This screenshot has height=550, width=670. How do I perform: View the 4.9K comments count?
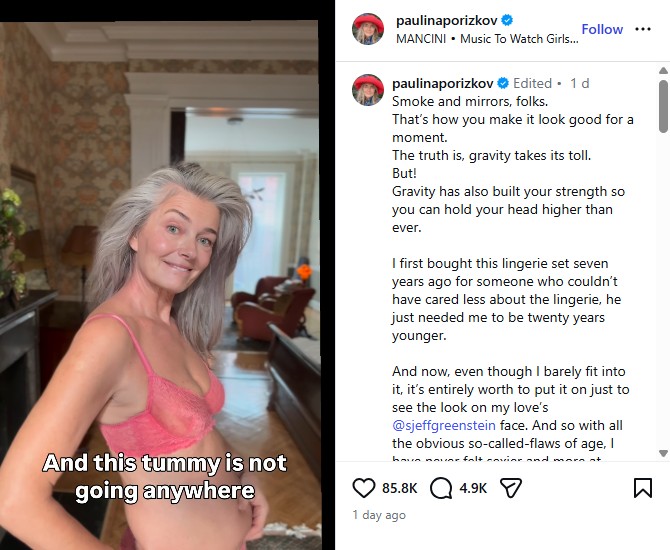tap(473, 488)
